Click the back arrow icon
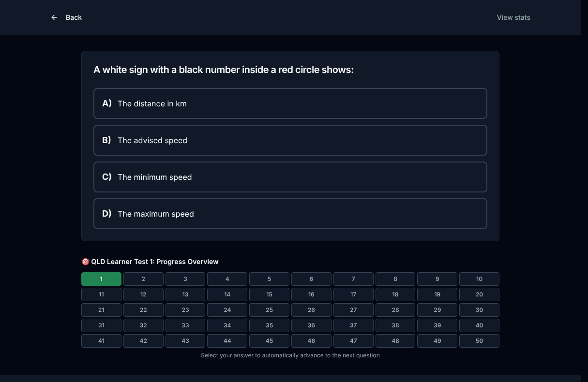Viewport: 588px width, 382px height. click(54, 17)
